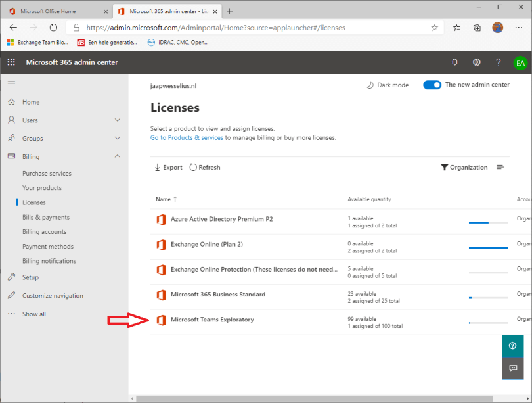Enable Dark mode

(x=387, y=85)
